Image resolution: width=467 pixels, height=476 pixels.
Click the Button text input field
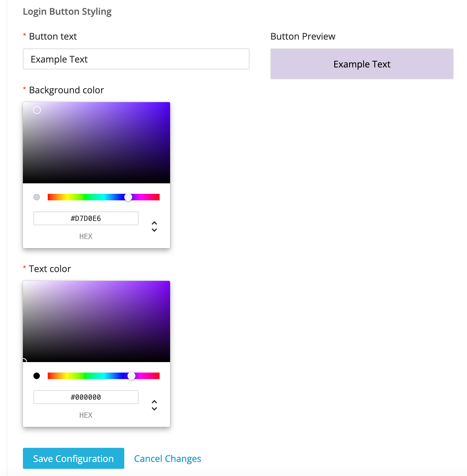(136, 59)
